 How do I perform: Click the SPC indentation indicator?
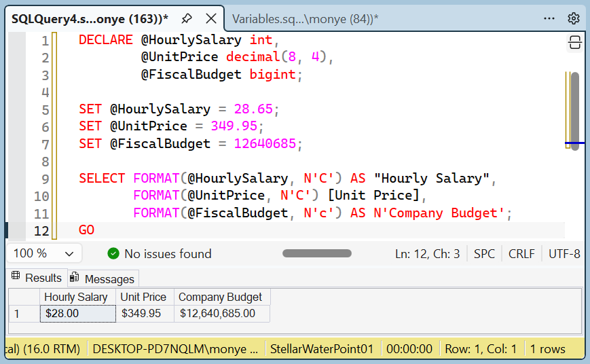(x=484, y=254)
